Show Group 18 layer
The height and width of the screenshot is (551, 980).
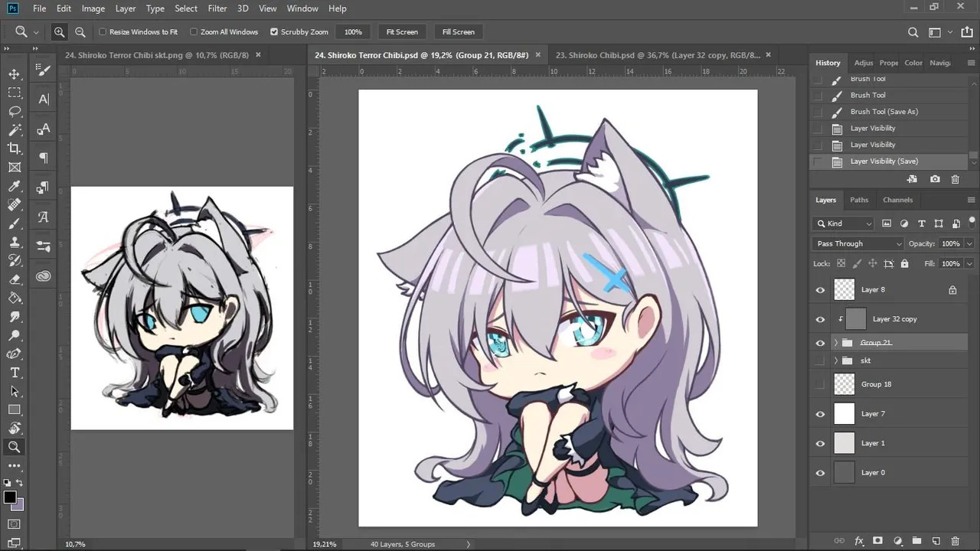[820, 384]
